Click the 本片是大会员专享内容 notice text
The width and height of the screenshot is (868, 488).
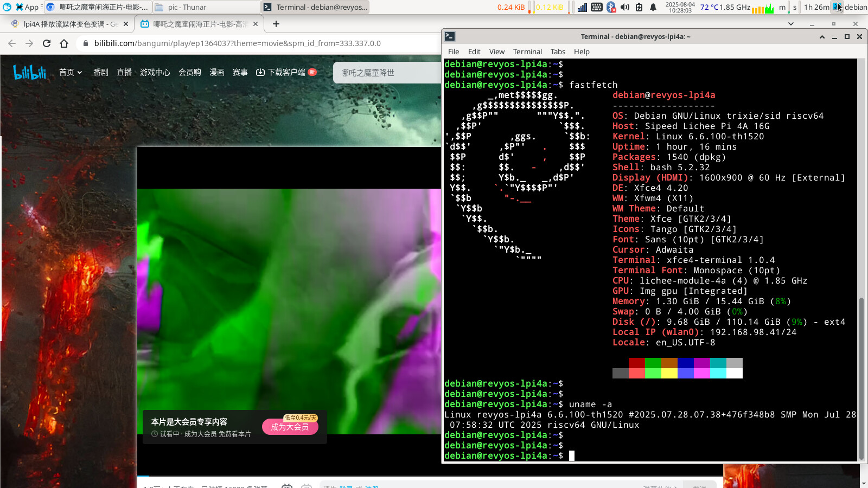[189, 422]
